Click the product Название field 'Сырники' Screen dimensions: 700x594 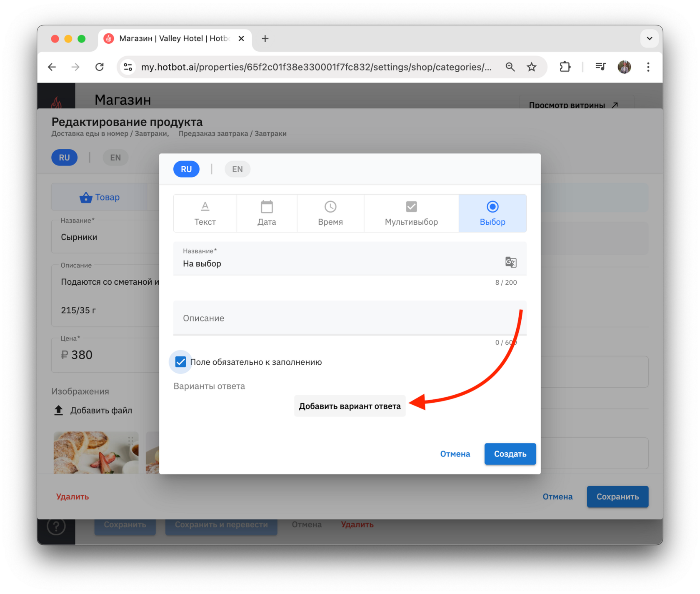point(105,237)
